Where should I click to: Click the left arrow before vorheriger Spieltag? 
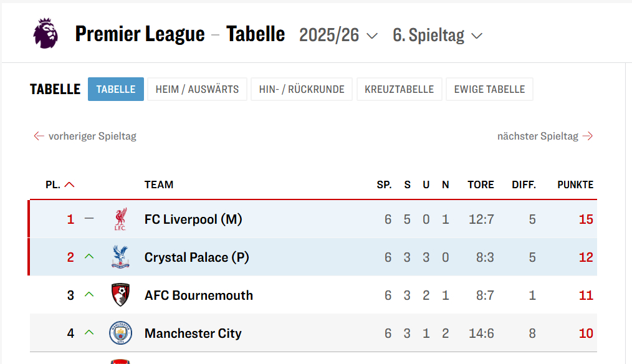[39, 136]
